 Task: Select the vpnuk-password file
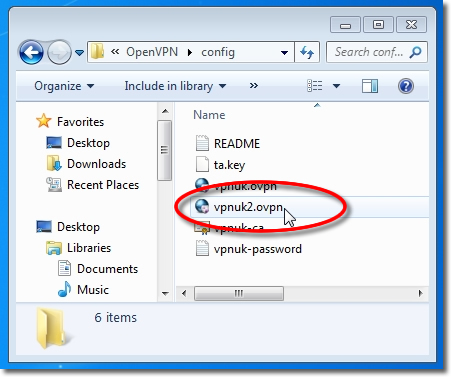258,249
